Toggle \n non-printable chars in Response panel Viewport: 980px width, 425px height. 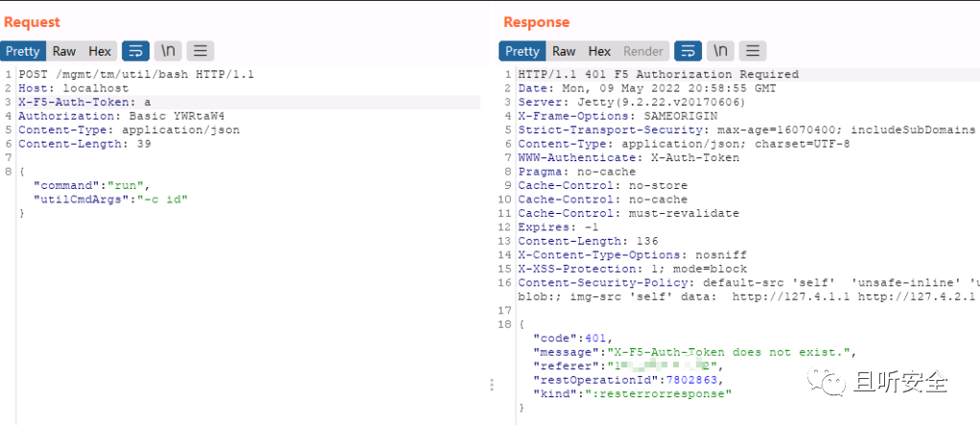pyautogui.click(x=721, y=51)
